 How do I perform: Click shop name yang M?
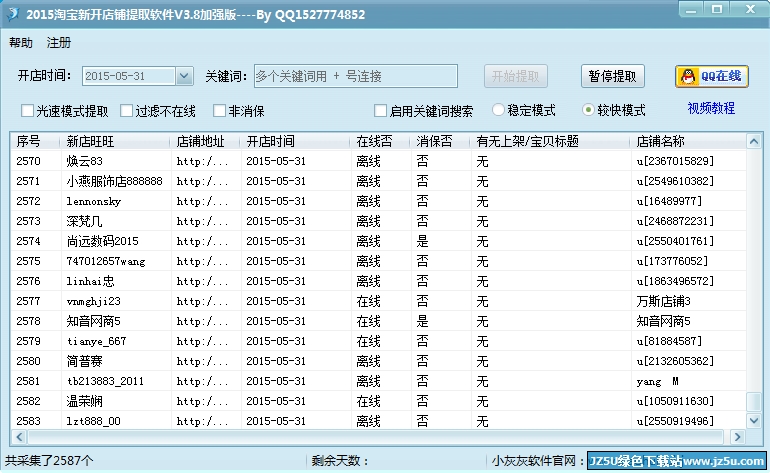[658, 381]
